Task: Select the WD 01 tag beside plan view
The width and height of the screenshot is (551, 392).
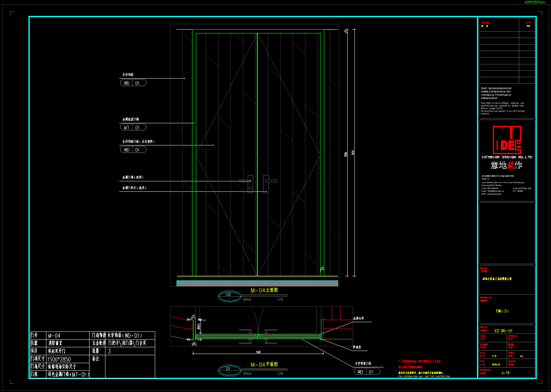Action: pos(367,372)
